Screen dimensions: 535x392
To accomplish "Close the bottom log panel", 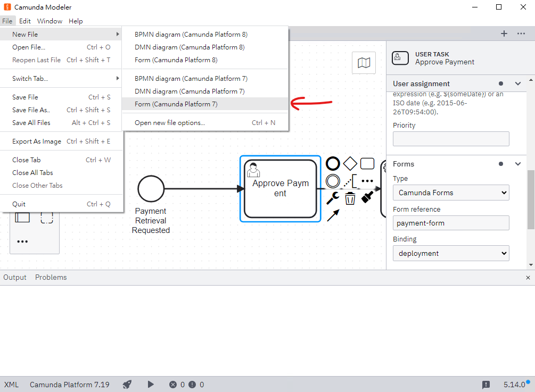I will pyautogui.click(x=528, y=278).
